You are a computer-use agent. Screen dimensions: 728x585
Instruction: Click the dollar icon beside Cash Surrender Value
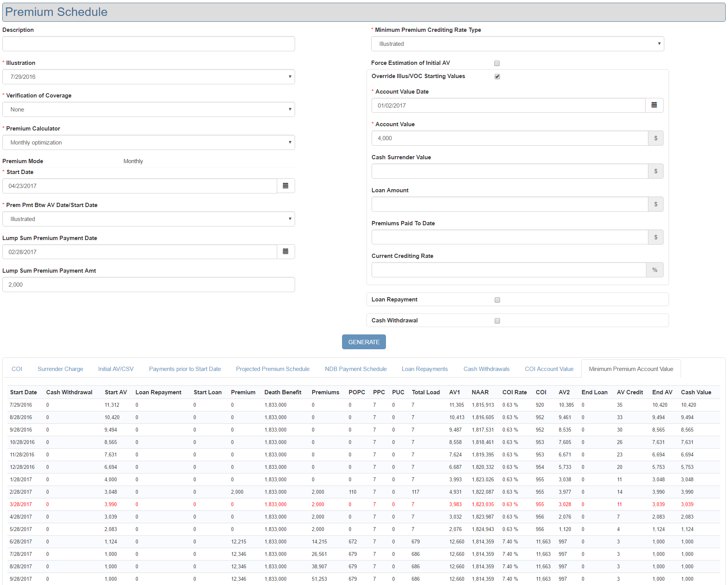[x=655, y=171]
